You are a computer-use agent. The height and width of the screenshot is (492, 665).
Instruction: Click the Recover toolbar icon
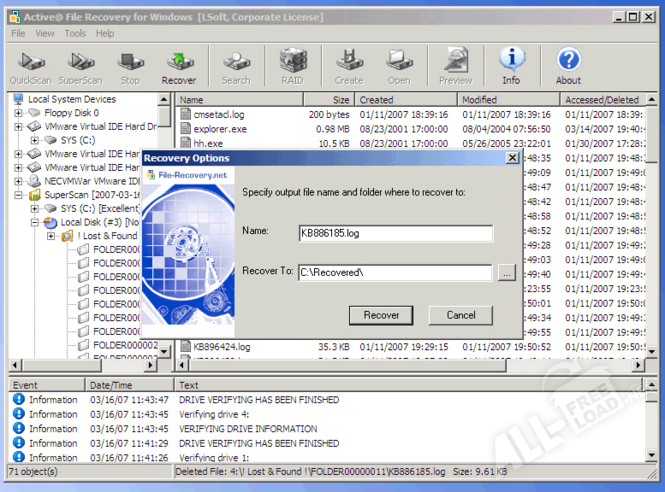click(179, 67)
